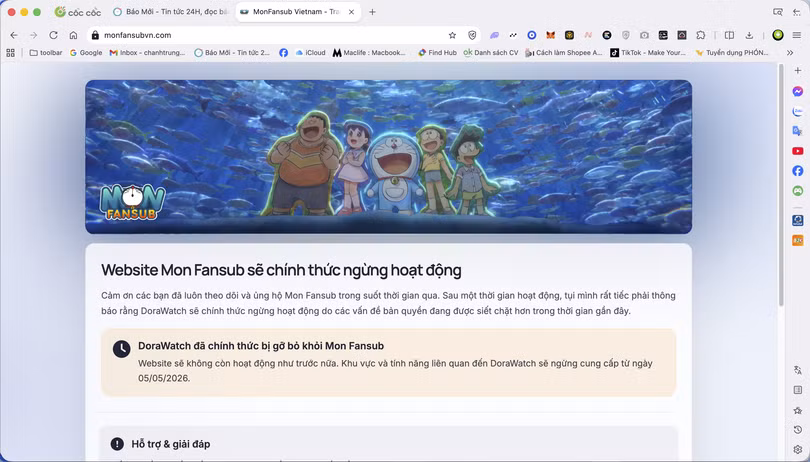Open the Facebook bookmark in bookmarks bar
This screenshot has height=462, width=810.
283,53
